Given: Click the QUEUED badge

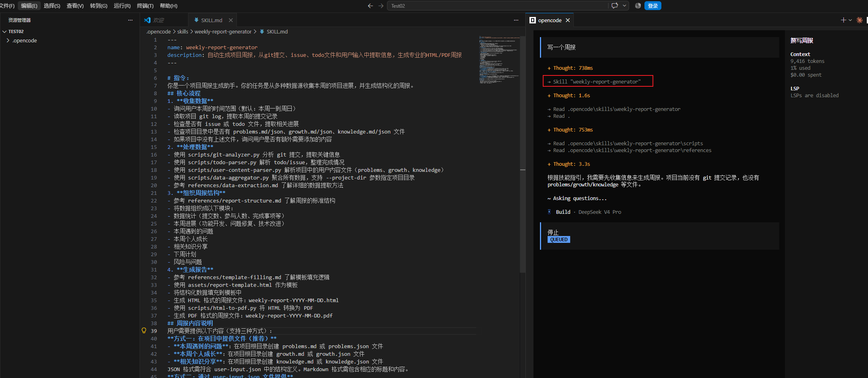Looking at the screenshot, I should click(x=558, y=239).
